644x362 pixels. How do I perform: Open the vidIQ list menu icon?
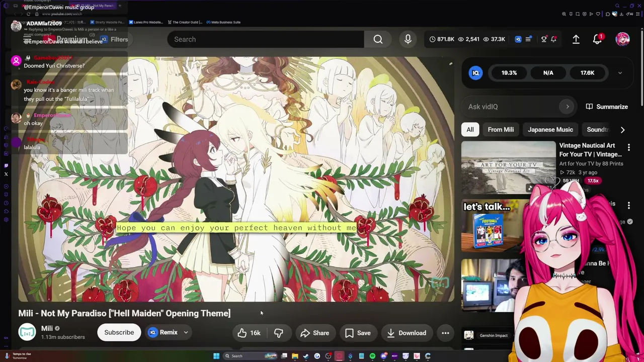coord(528,39)
